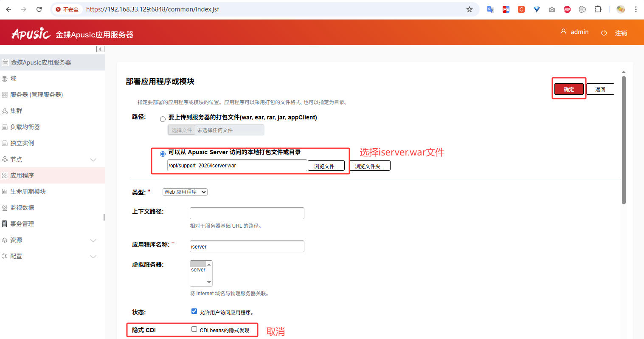The width and height of the screenshot is (644, 339).
Task: Click the 集群 cluster icon
Action: coord(5,111)
